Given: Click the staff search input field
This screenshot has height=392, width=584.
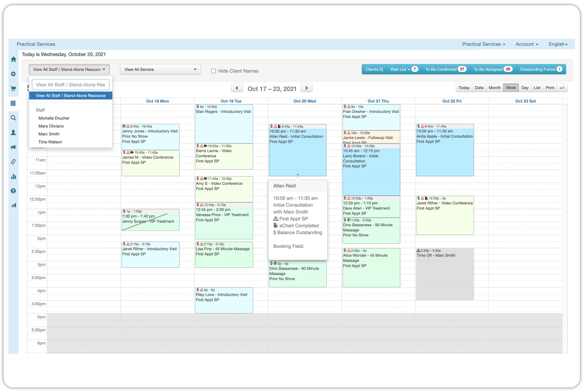Looking at the screenshot, I should [71, 85].
